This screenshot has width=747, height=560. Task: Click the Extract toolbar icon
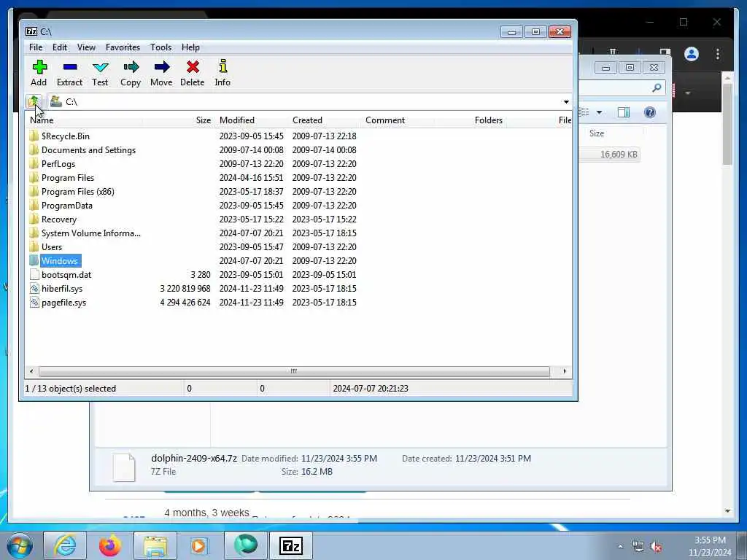point(69,73)
